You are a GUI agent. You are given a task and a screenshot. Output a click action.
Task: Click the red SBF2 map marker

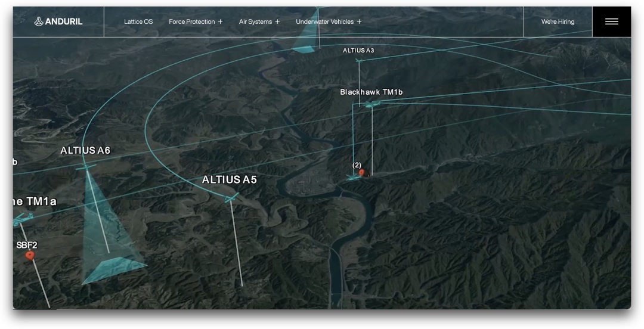tap(29, 256)
